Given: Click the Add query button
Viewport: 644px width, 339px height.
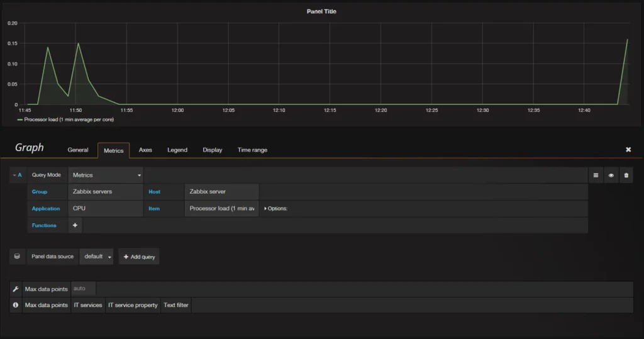Looking at the screenshot, I should pos(139,257).
